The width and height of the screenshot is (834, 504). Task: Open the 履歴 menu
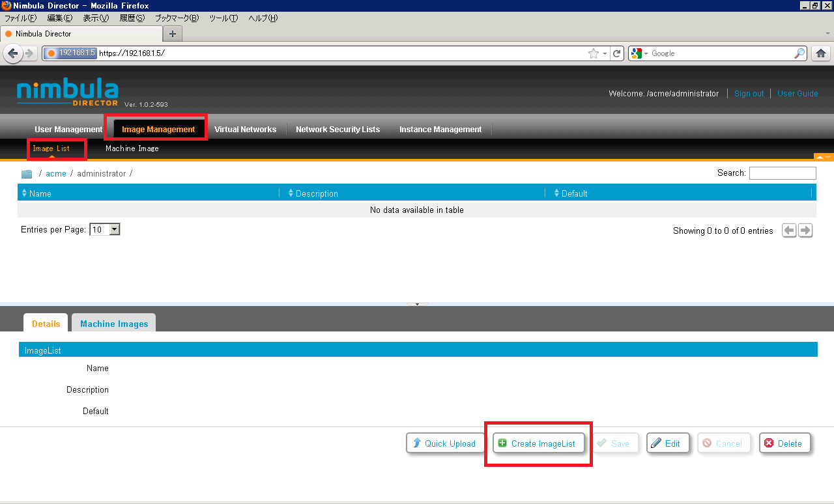(x=132, y=18)
